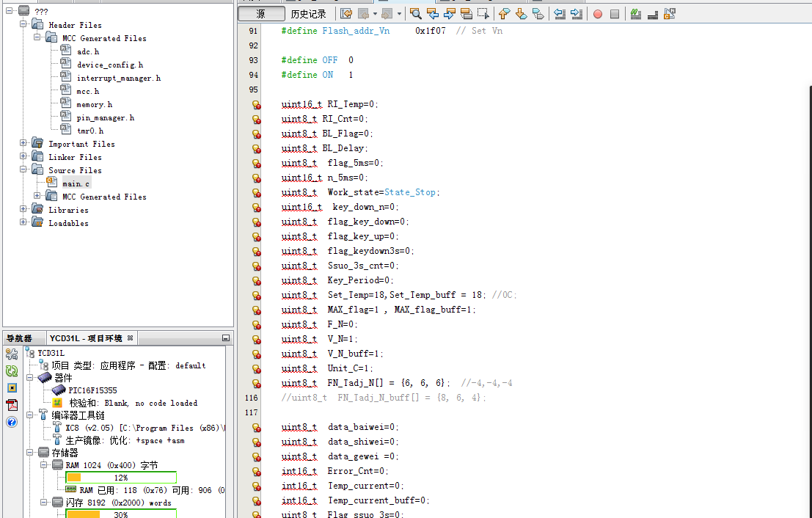Click the shift line left icon
The image size is (812, 518).
[x=560, y=14]
